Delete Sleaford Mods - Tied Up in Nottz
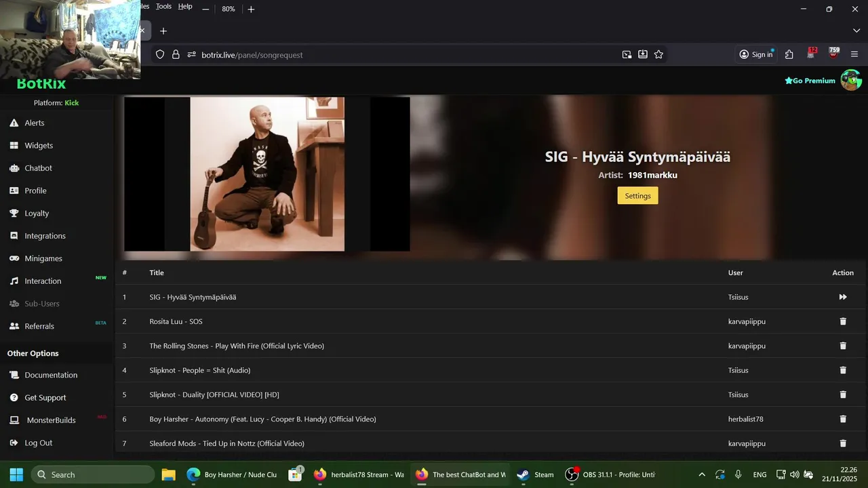This screenshot has width=868, height=488. tap(843, 443)
